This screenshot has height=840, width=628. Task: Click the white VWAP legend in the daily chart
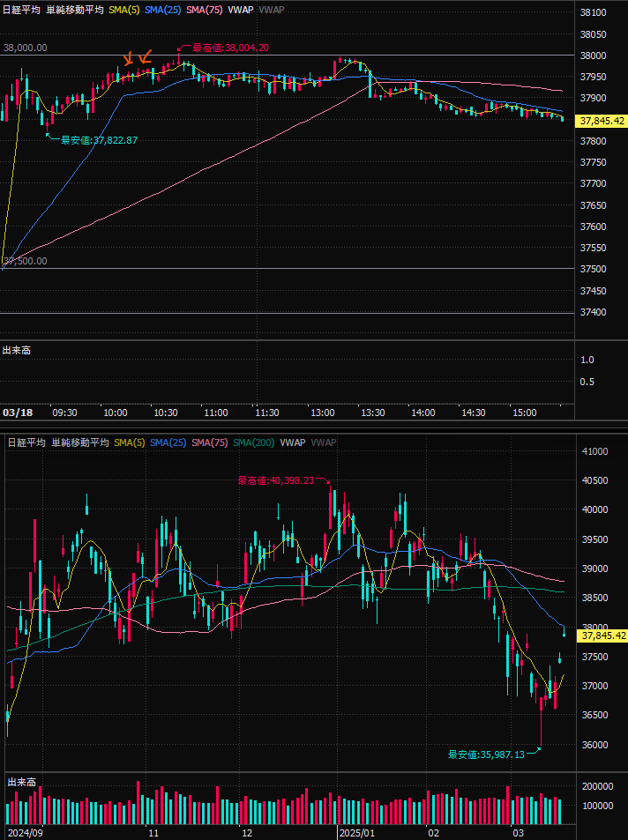coord(292,442)
